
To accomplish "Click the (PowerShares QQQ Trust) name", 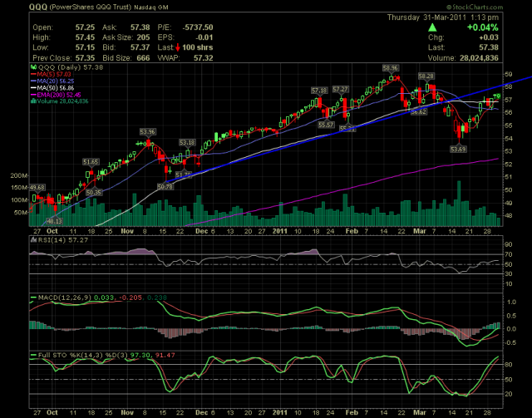I will coord(90,7).
